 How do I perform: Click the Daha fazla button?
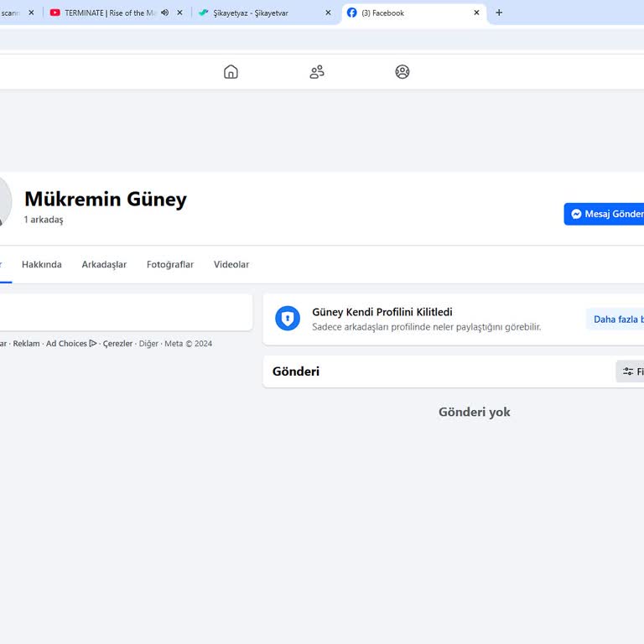tap(615, 319)
